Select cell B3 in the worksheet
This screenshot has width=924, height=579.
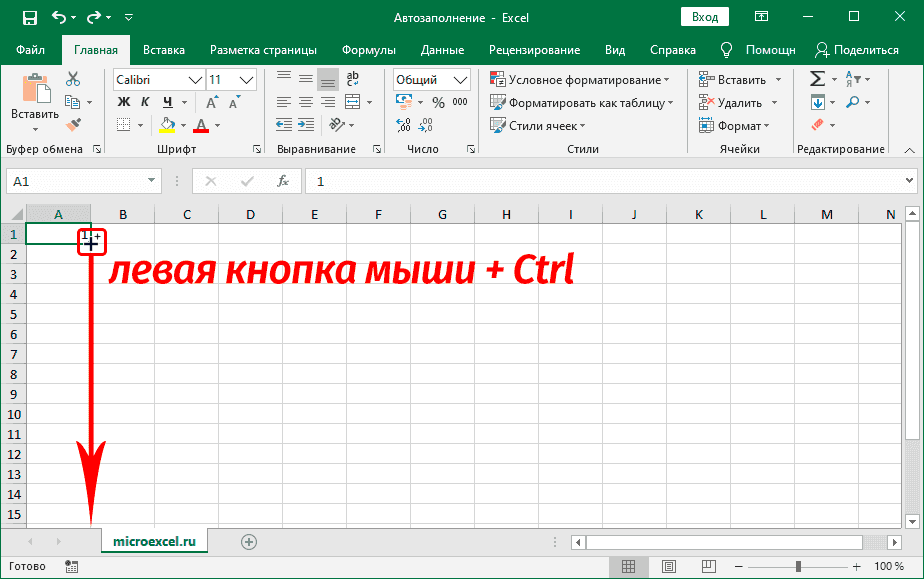(x=122, y=273)
